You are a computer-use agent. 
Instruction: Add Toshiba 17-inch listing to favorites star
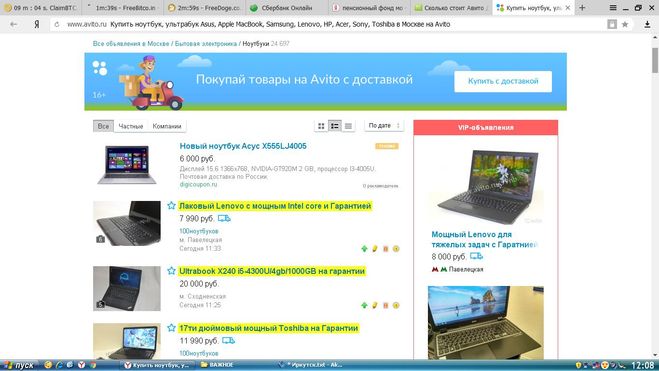[x=171, y=328]
